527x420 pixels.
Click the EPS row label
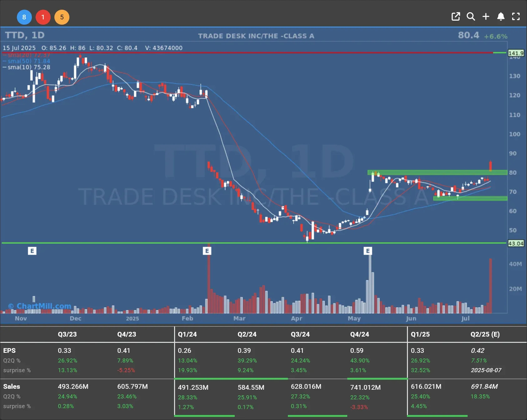pyautogui.click(x=9, y=351)
